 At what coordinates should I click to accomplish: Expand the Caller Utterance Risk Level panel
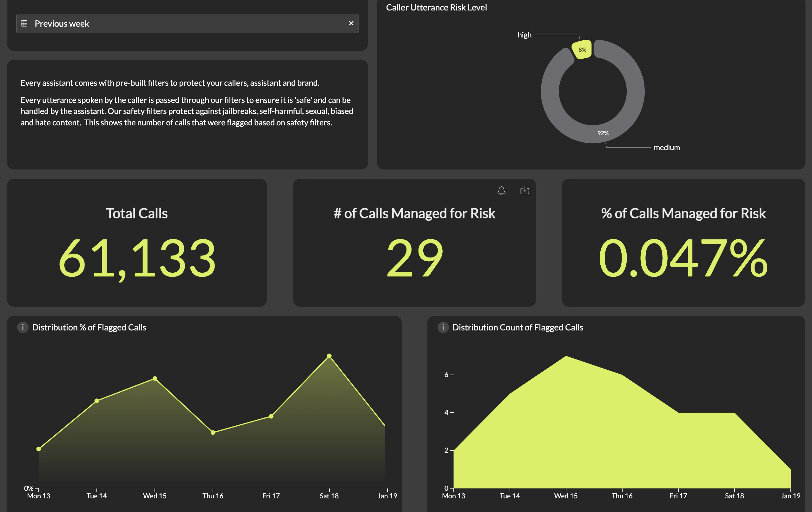click(436, 7)
